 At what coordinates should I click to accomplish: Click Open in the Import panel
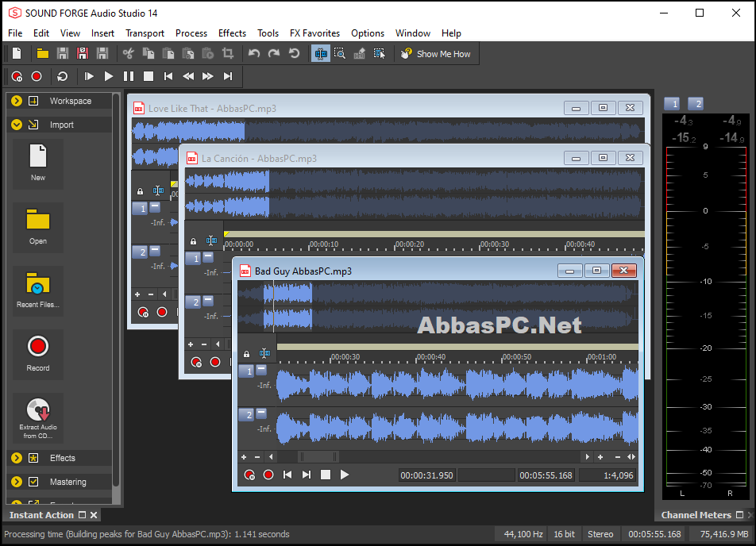click(38, 227)
